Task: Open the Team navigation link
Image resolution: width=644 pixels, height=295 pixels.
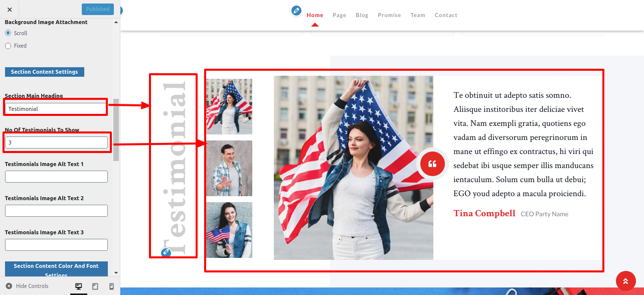Action: click(x=417, y=15)
